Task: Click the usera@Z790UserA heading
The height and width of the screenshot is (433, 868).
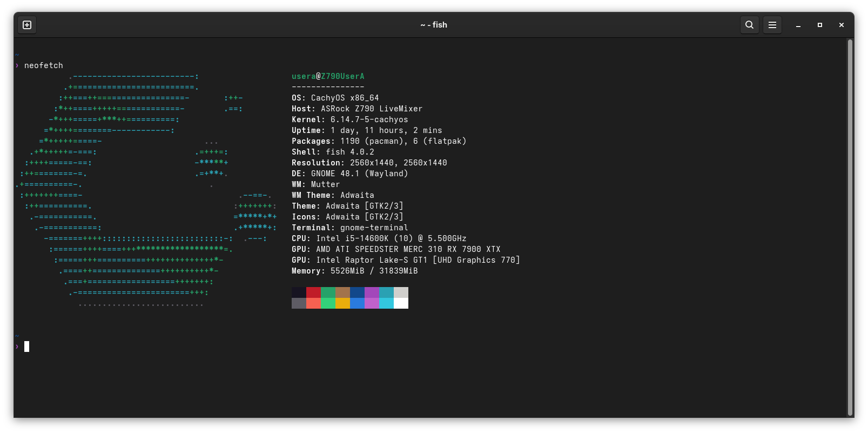Action: [x=328, y=76]
